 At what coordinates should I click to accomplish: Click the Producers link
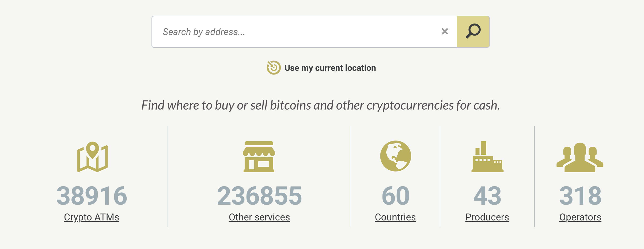pyautogui.click(x=487, y=217)
